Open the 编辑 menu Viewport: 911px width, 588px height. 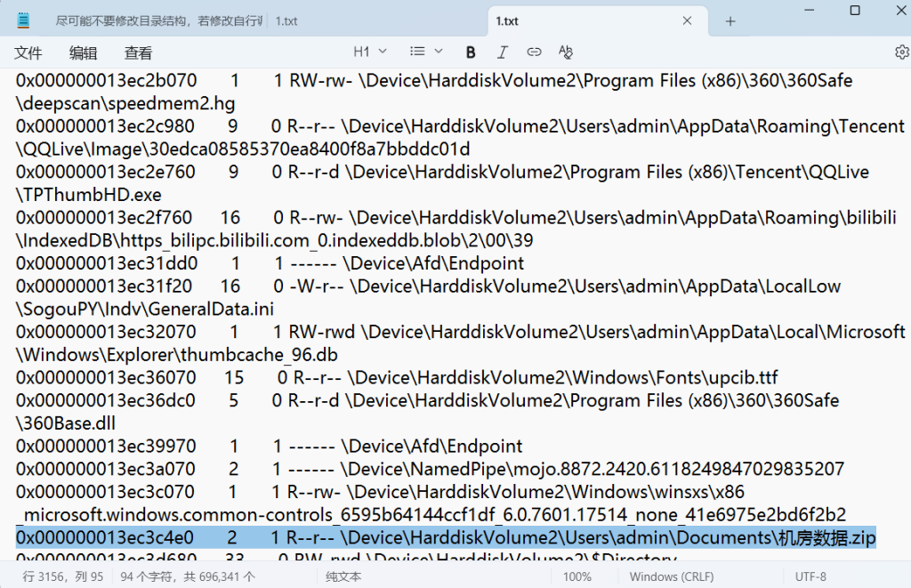tap(84, 53)
